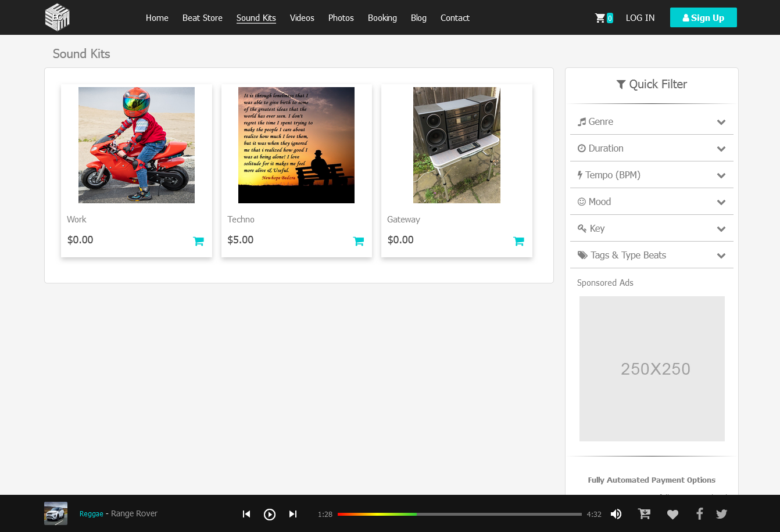Image resolution: width=780 pixels, height=532 pixels.
Task: Click the $5.00 price of Techno
Action: tap(241, 240)
